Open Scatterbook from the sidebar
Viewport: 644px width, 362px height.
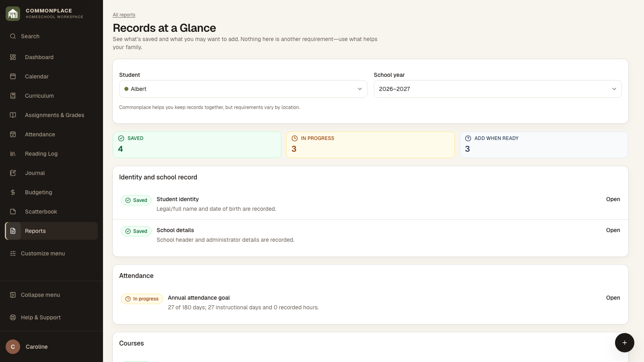click(52, 212)
